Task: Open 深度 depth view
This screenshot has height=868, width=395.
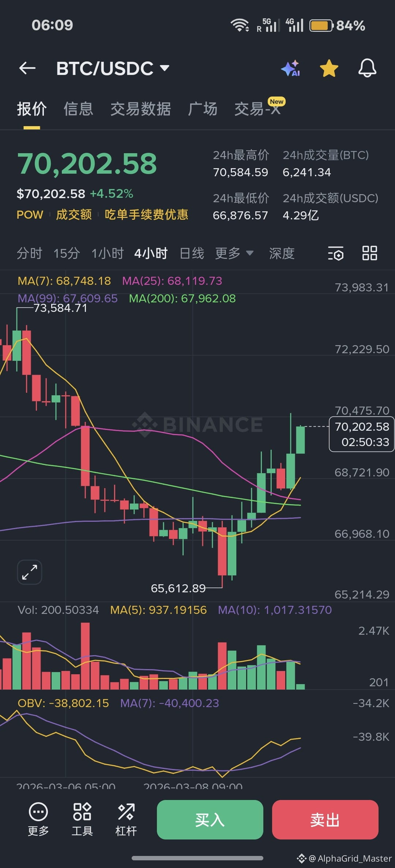Action: [282, 253]
